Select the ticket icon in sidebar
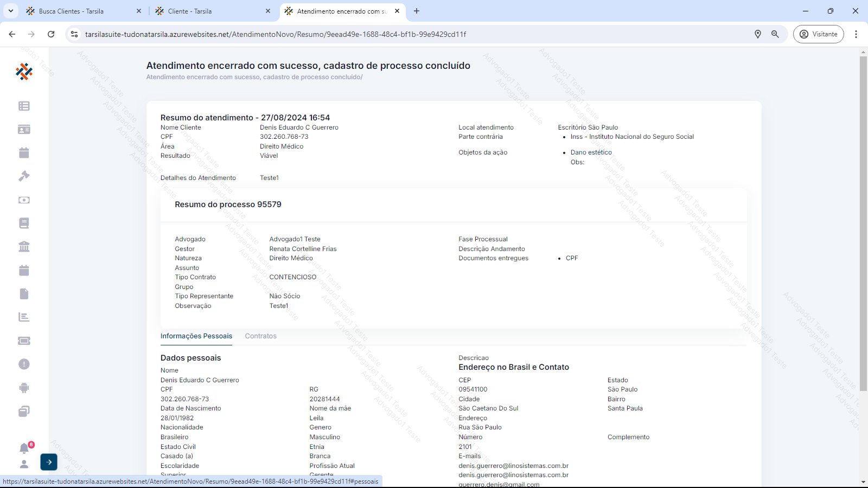 24,341
